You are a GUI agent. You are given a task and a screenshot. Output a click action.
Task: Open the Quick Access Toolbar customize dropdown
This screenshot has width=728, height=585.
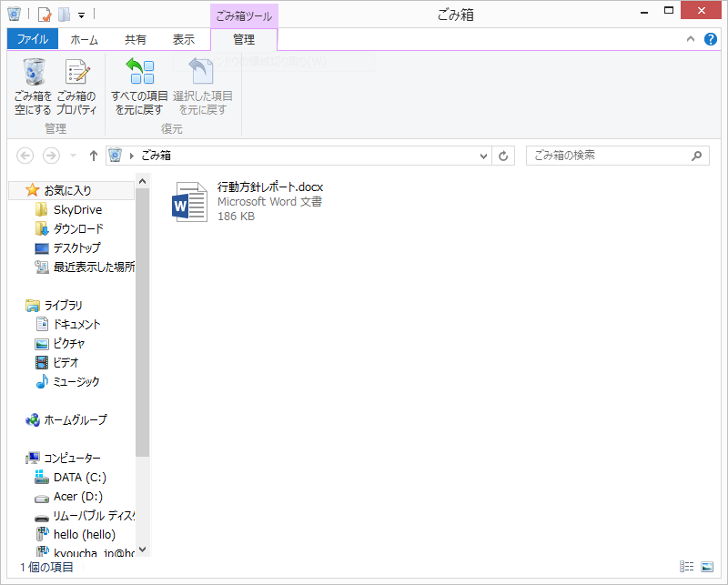tap(81, 15)
